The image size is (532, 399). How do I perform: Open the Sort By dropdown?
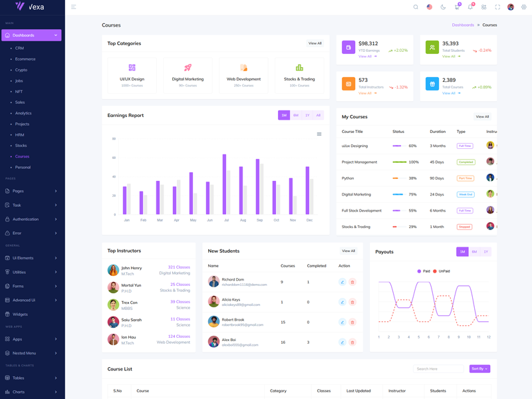(x=479, y=368)
